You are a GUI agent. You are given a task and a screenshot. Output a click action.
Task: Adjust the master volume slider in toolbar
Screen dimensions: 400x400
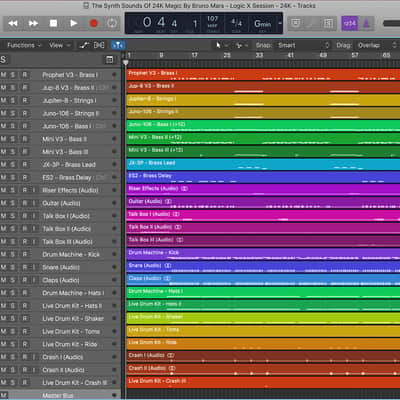click(391, 23)
